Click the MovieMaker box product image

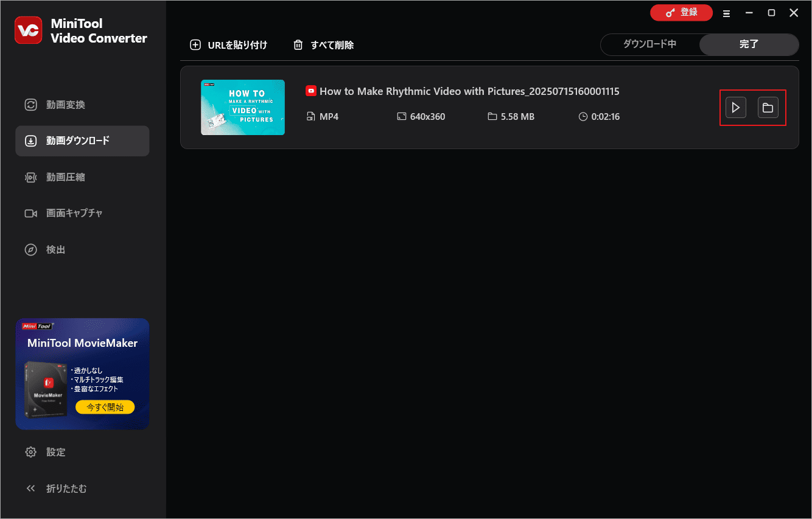tap(46, 389)
